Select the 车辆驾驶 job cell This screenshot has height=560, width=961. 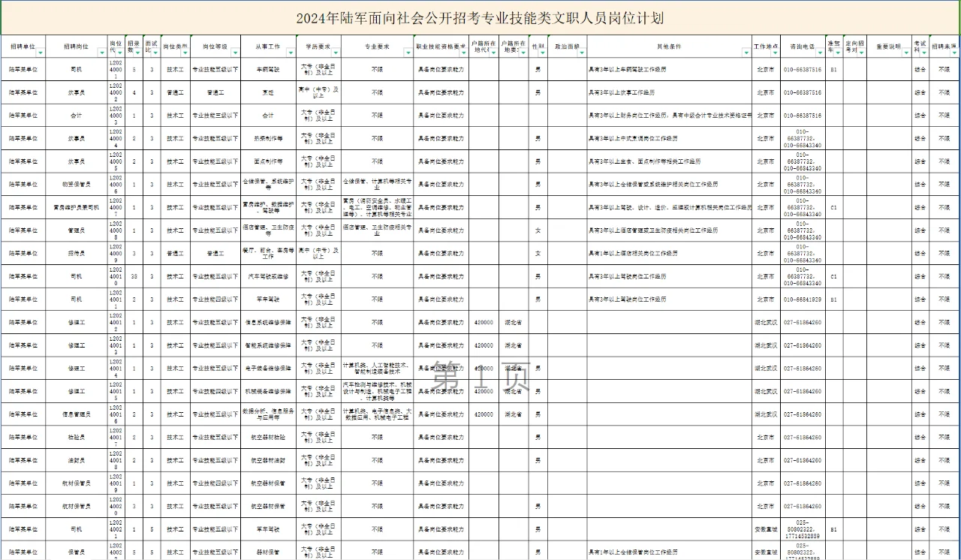click(268, 69)
